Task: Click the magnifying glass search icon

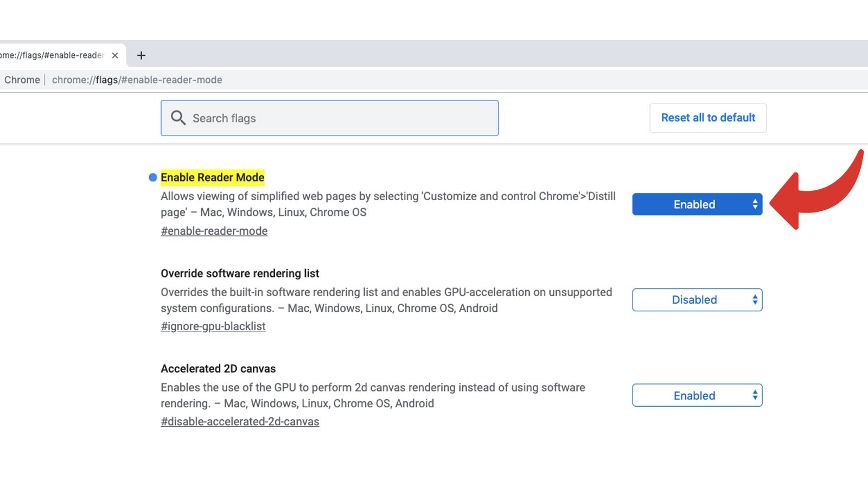Action: 178,118
